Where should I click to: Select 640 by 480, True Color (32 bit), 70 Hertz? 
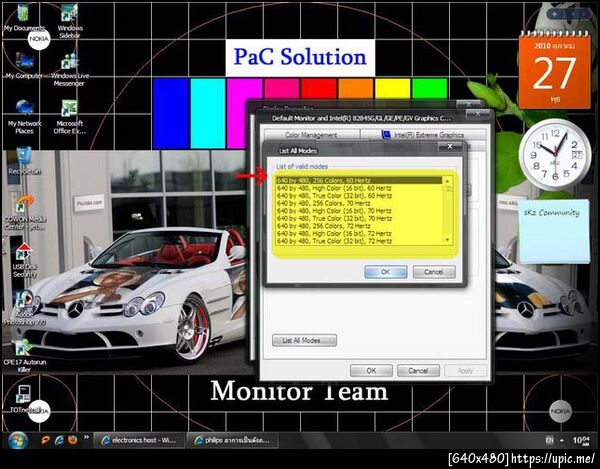pyautogui.click(x=359, y=218)
